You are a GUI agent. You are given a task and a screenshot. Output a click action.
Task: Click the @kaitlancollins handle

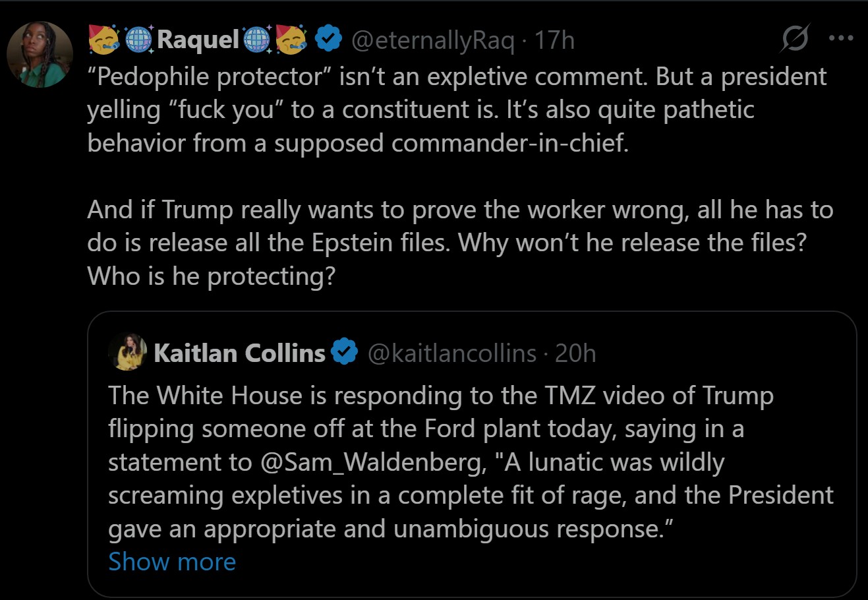451,353
